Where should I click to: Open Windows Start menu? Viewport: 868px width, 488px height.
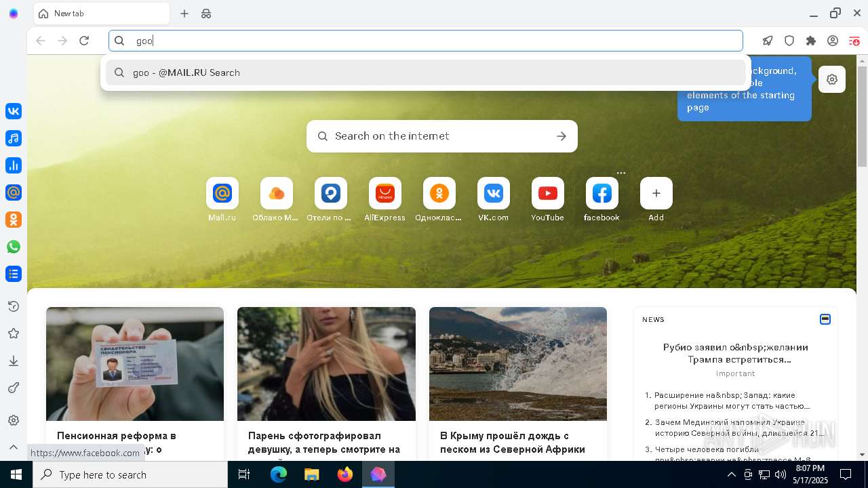coord(16,474)
